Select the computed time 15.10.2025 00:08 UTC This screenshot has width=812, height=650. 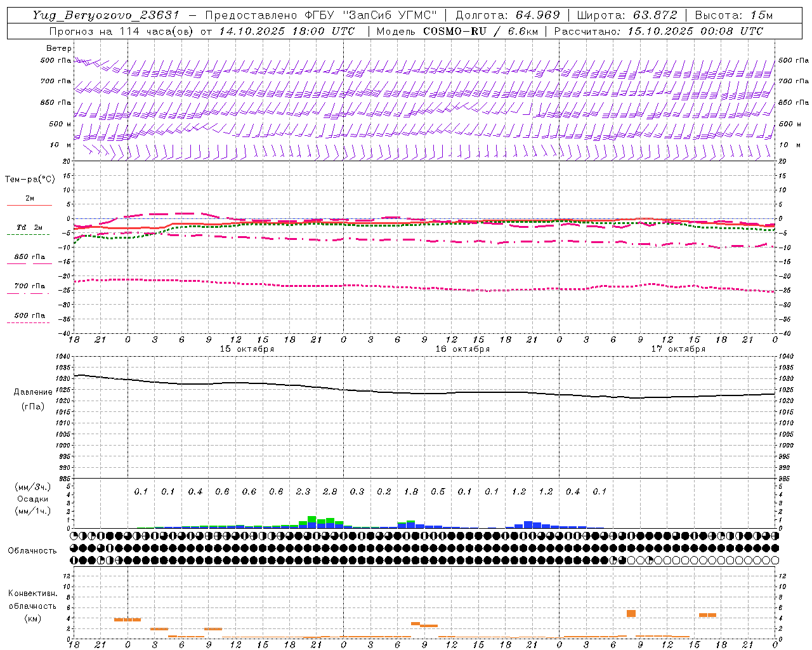[x=695, y=31]
